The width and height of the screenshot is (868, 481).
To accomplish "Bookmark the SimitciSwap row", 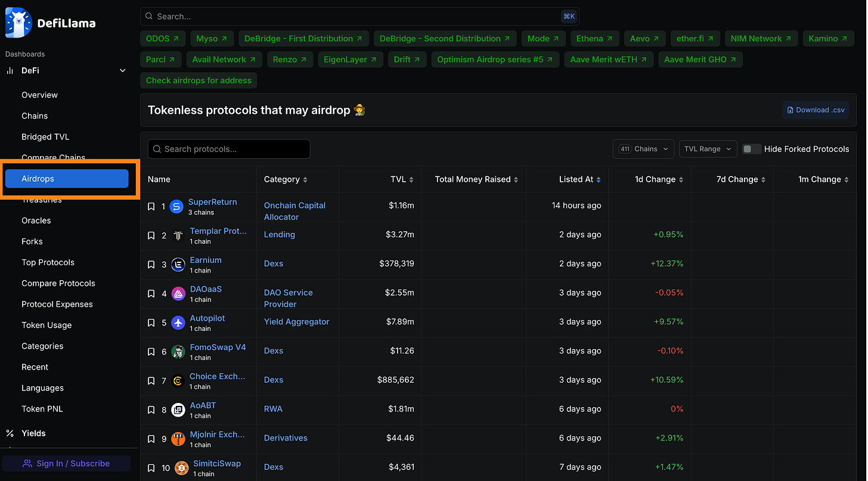I will [151, 468].
